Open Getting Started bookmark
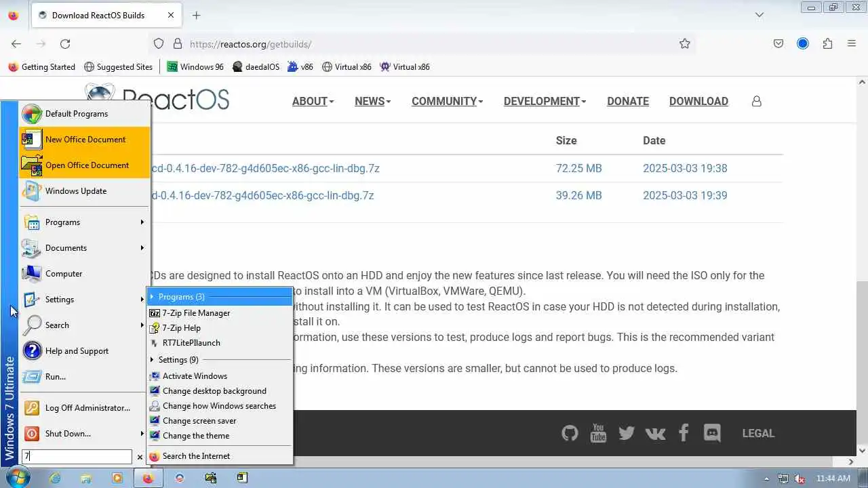Viewport: 868px width, 488px height. tap(41, 67)
